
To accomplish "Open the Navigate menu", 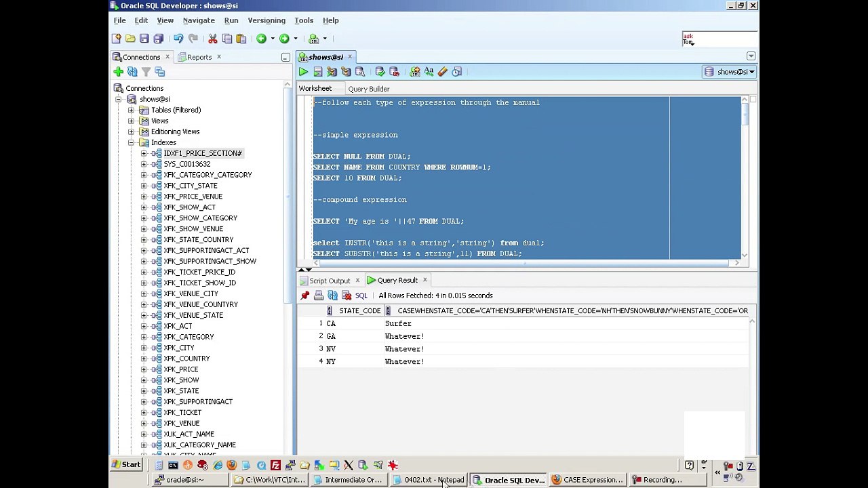I will click(x=199, y=20).
